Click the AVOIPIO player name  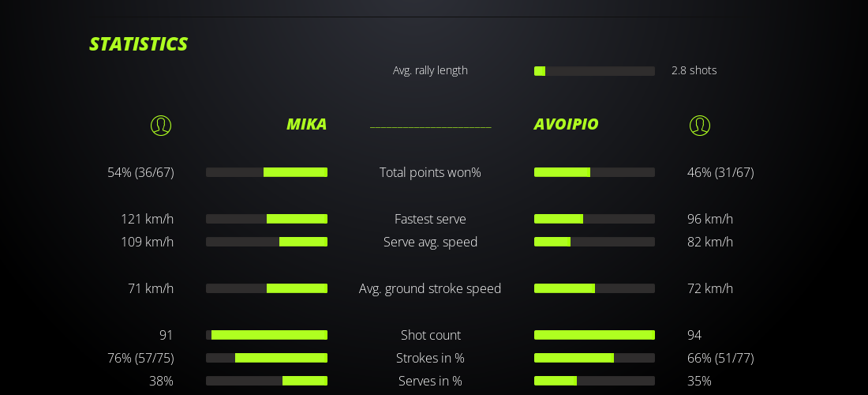[x=566, y=124]
